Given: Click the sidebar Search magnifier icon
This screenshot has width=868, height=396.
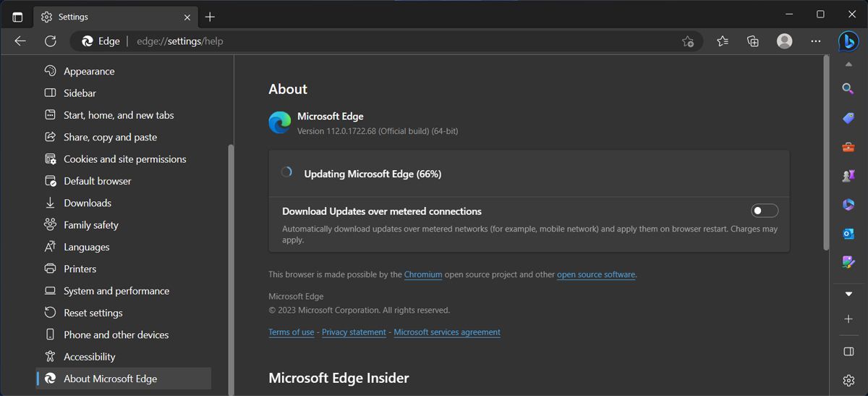Looking at the screenshot, I should (848, 88).
